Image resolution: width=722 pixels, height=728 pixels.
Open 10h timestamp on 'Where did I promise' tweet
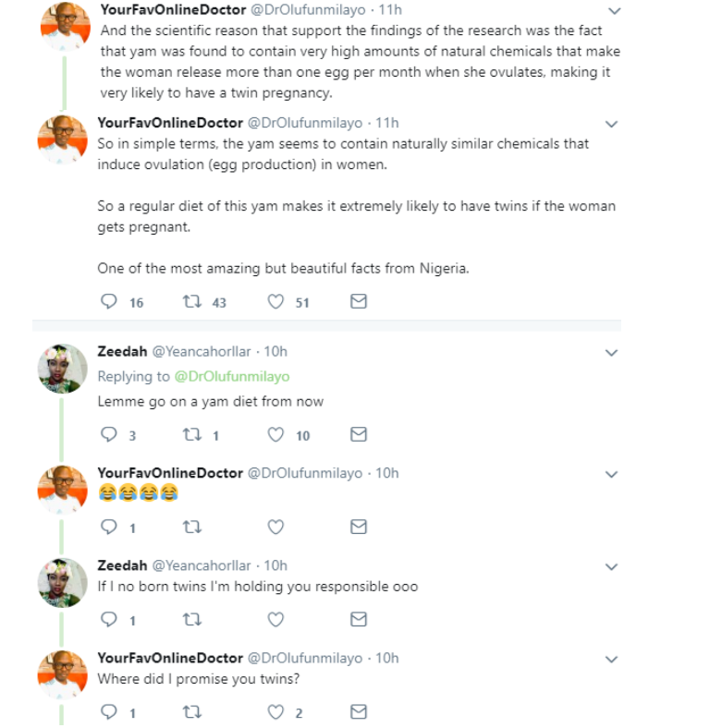pos(386,658)
